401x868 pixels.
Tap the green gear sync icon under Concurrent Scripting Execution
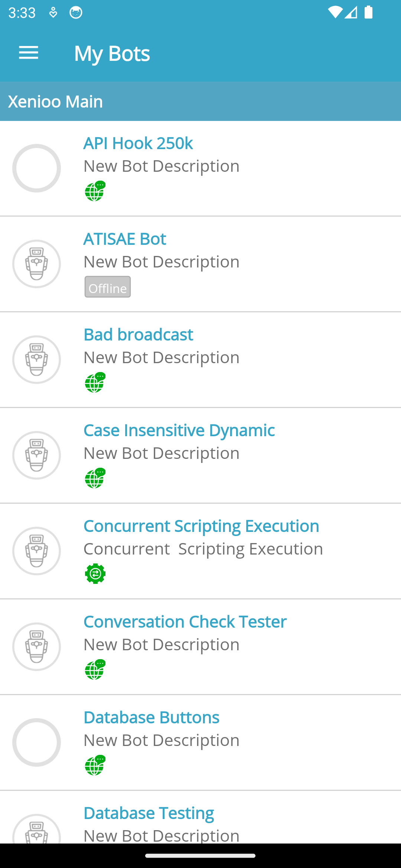(x=95, y=573)
